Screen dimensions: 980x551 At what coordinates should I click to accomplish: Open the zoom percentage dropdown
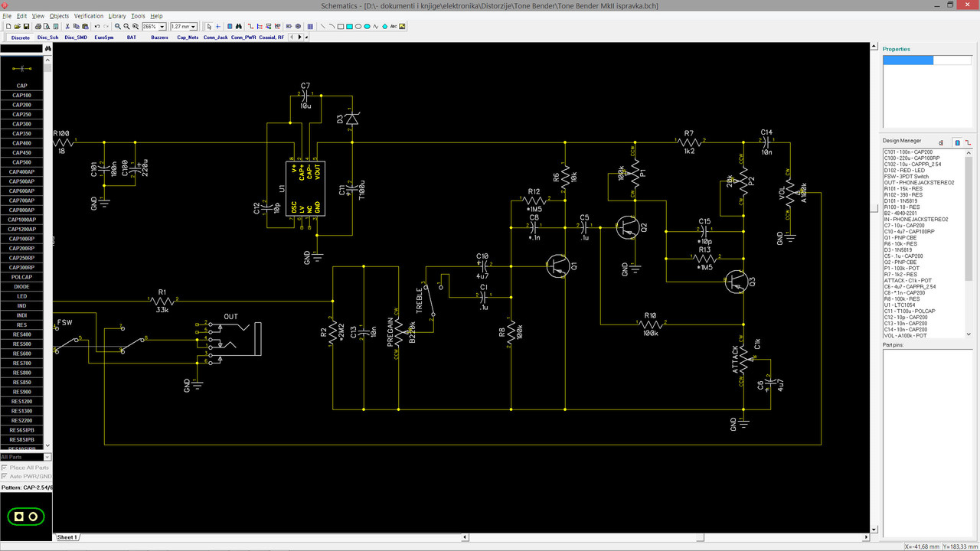162,27
